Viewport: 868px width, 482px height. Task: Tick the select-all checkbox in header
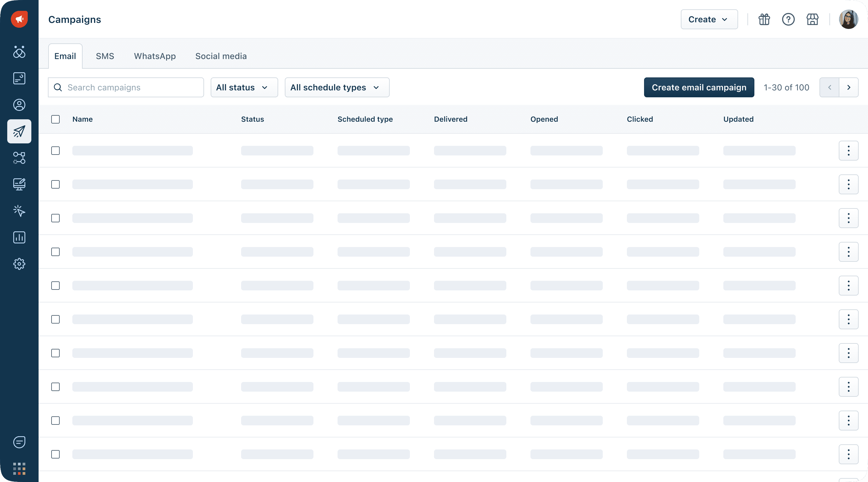(x=55, y=119)
